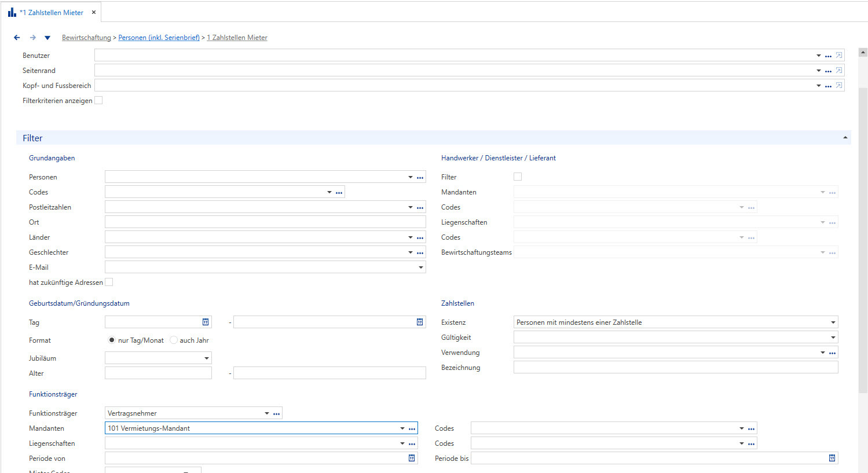Click into the Alter minimum field
This screenshot has height=473, width=868.
tap(158, 373)
